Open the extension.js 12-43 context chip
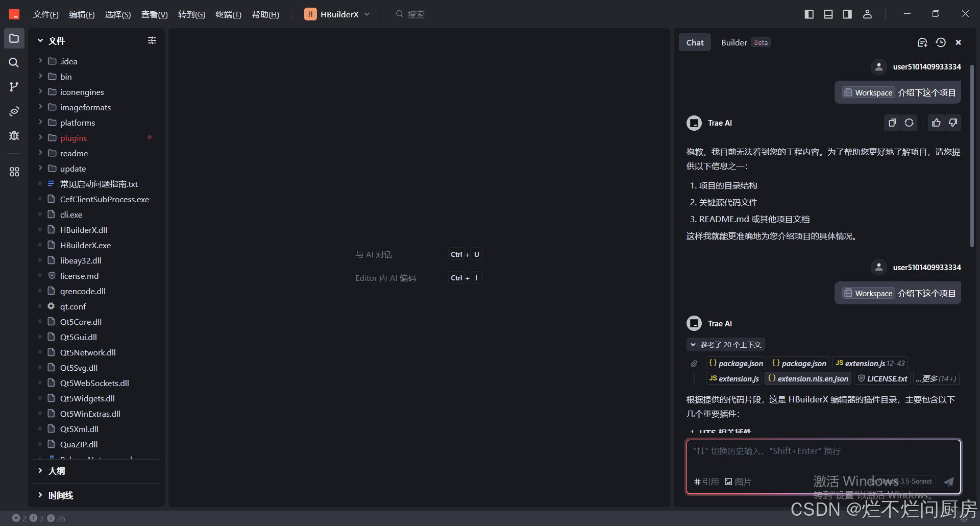 870,364
